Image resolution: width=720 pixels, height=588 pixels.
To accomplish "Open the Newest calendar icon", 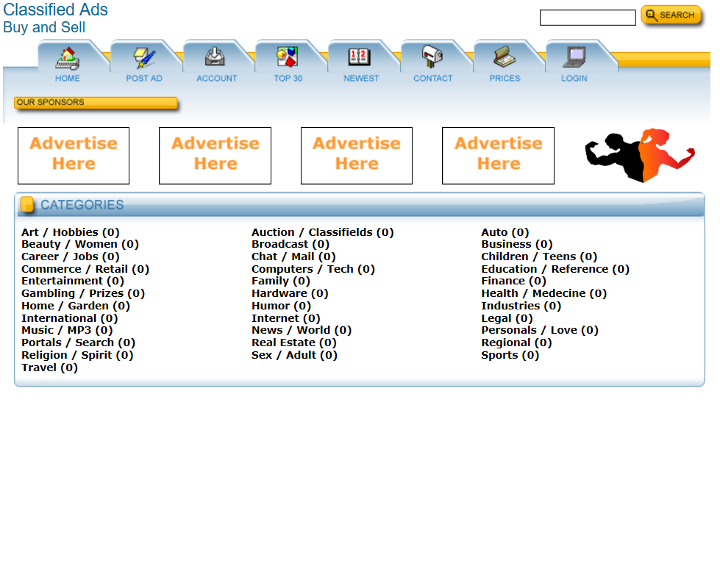I will 360,57.
